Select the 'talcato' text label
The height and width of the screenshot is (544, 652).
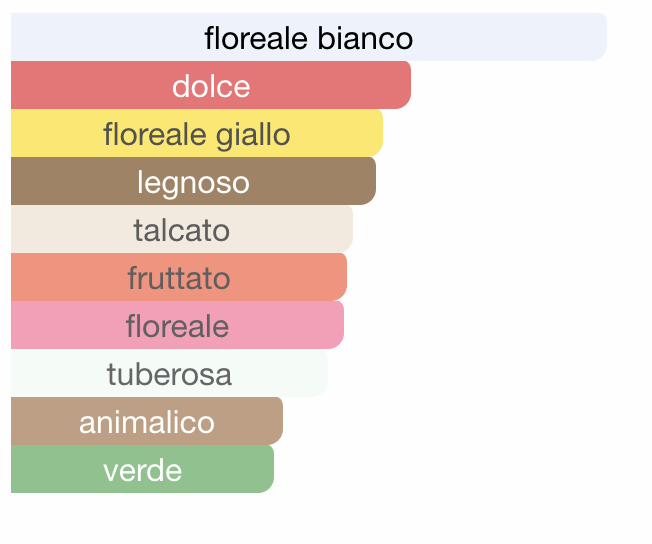tap(181, 230)
